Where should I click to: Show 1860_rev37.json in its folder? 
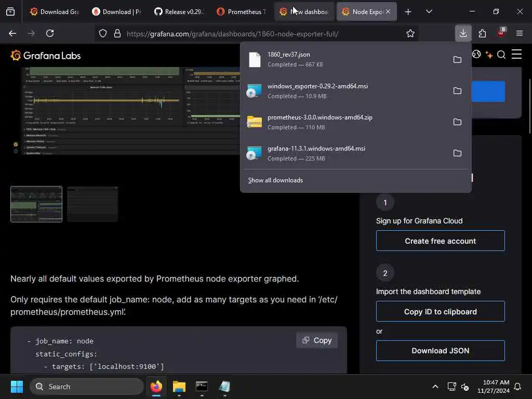(x=457, y=60)
